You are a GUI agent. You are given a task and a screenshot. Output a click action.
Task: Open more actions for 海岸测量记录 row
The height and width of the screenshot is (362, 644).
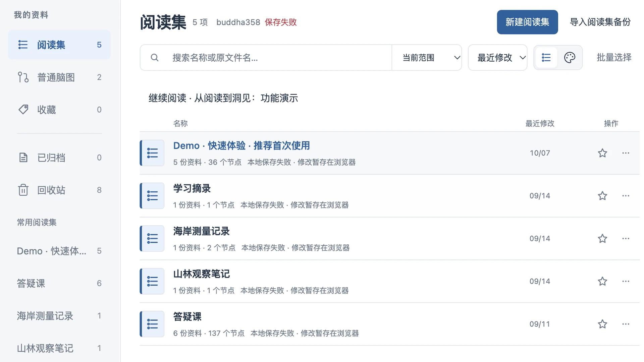tap(626, 238)
